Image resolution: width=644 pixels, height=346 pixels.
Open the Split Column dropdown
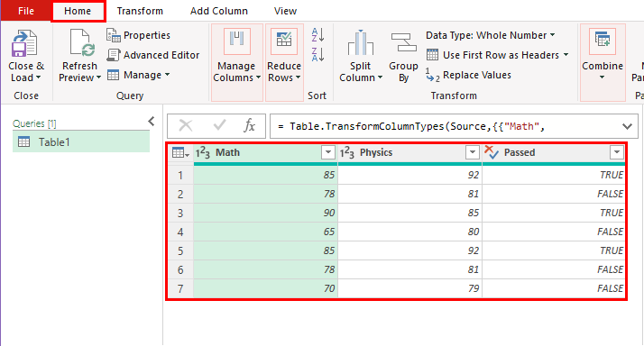click(x=380, y=77)
